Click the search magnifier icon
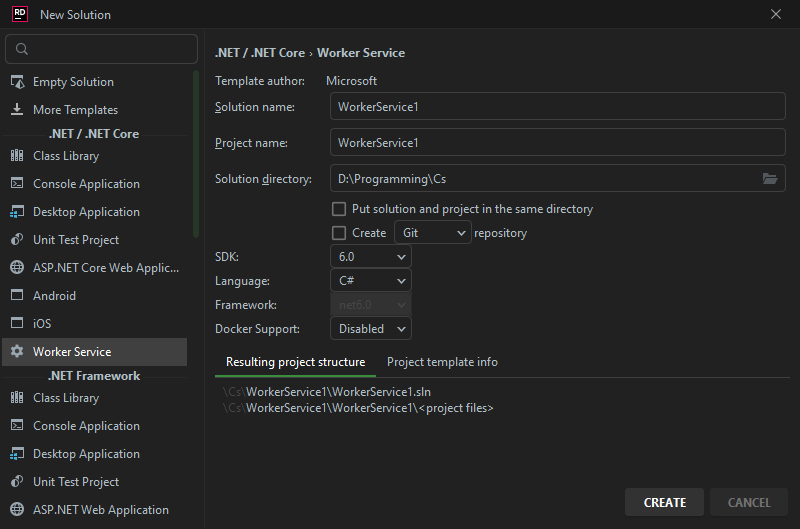 tap(21, 49)
